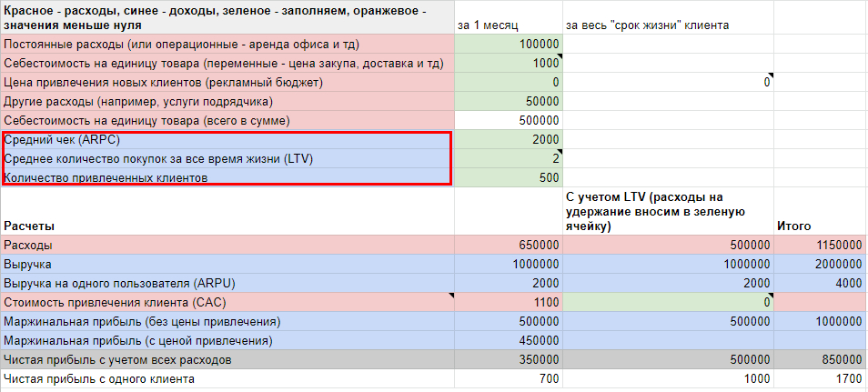The image size is (868, 392).
Task: Click LTV-column 500000 in 'без цены привлечения' row
Action: point(668,321)
